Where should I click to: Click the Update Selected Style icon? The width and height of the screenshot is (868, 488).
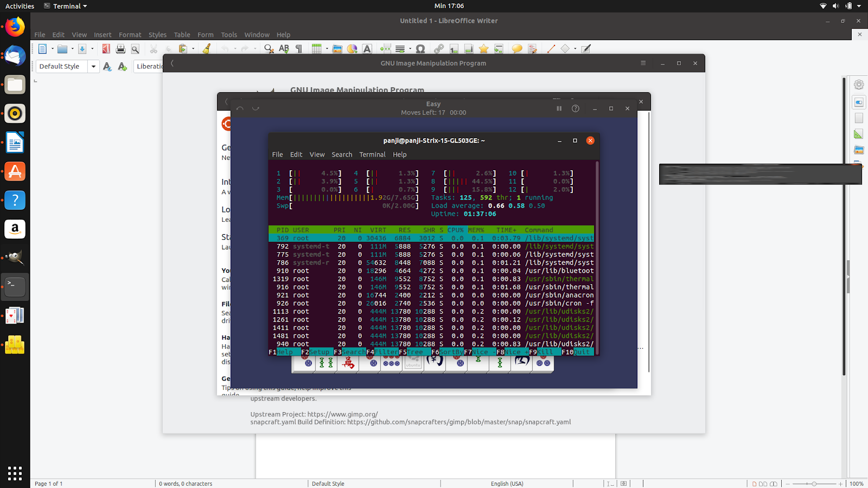[107, 66]
